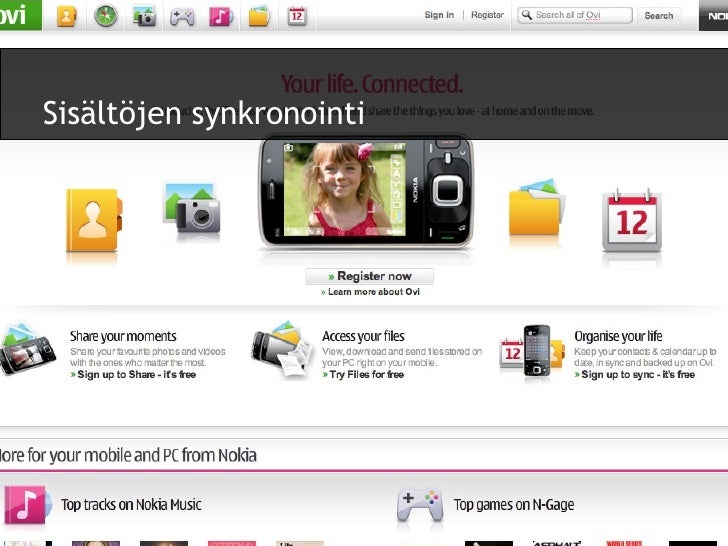Open Calendar icon in top navigation bar
This screenshot has height=546, width=728.
pyautogui.click(x=297, y=17)
